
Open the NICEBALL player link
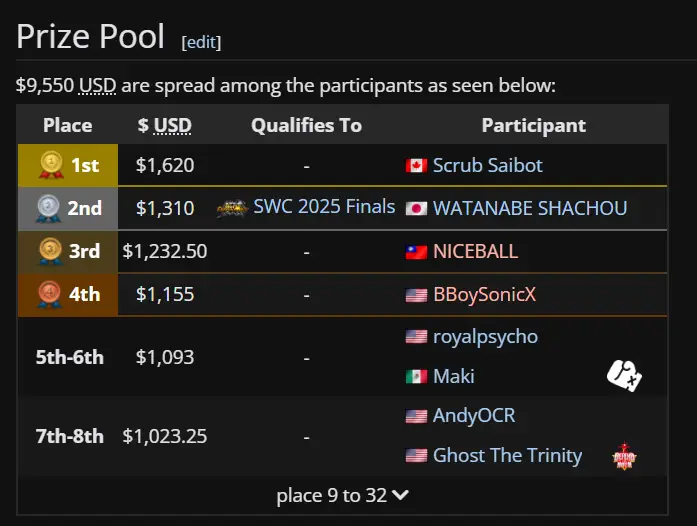click(475, 251)
